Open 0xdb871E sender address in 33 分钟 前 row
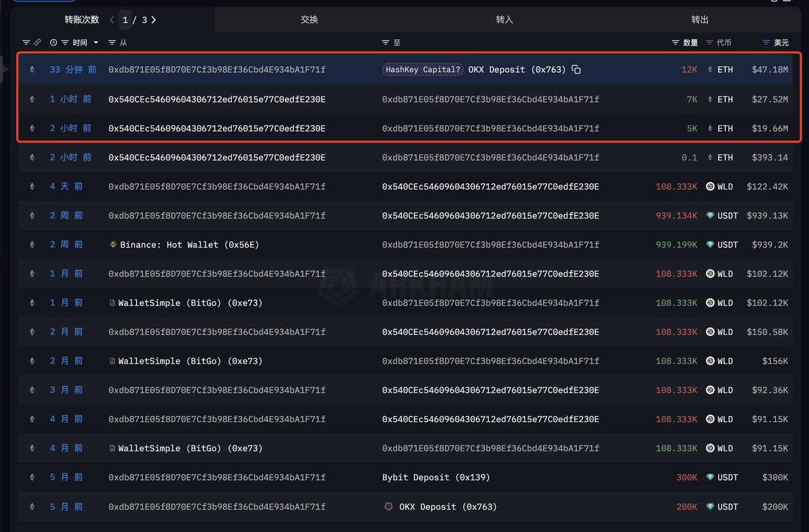 pyautogui.click(x=217, y=69)
